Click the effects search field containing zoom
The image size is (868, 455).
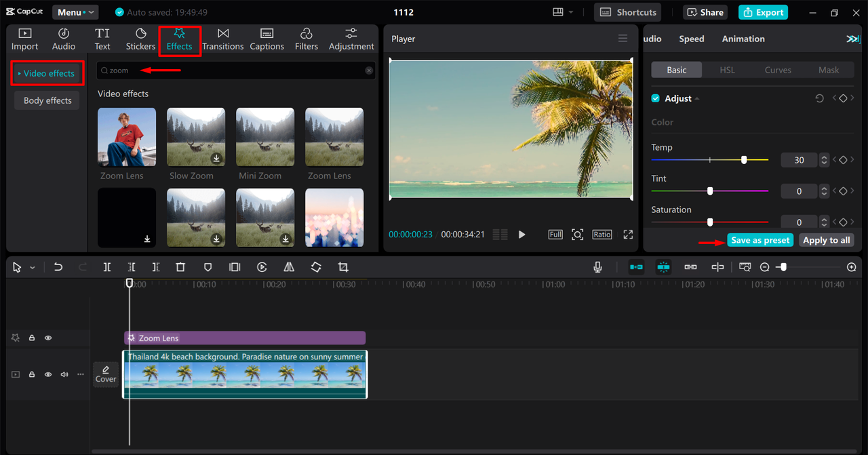[235, 71]
